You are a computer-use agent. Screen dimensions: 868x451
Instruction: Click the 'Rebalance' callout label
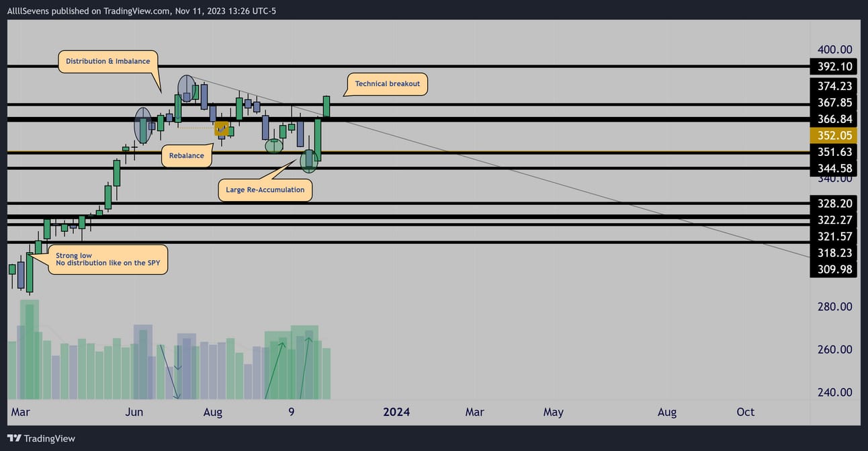(x=186, y=156)
